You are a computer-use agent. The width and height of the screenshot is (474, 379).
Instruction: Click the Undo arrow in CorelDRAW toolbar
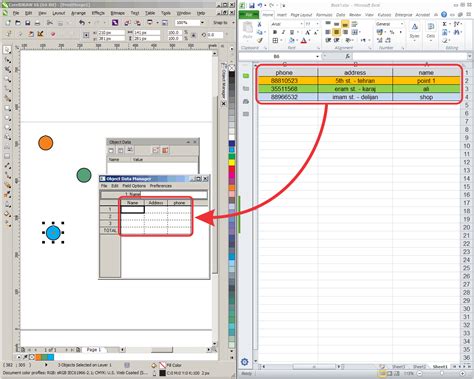coord(82,23)
